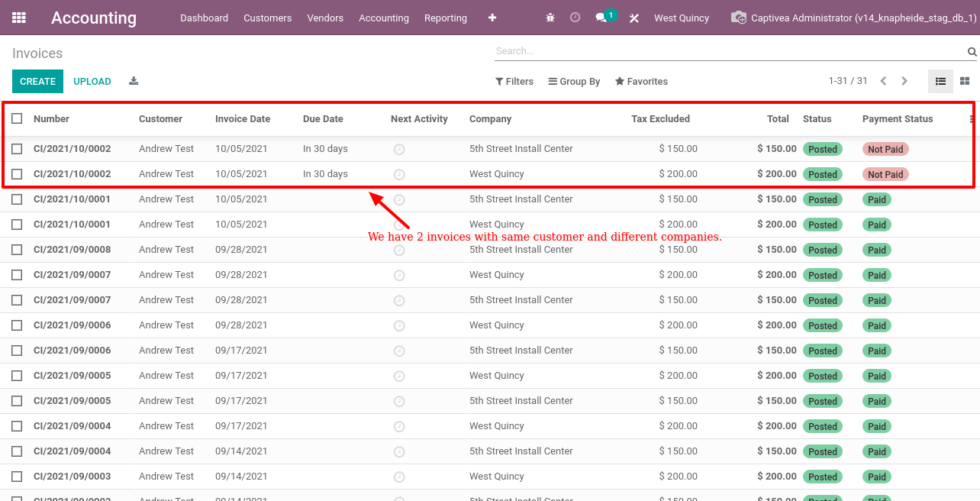The width and height of the screenshot is (980, 501).
Task: Click $ 200.00 total on CI/2021/09/0003 row
Action: 777,477
